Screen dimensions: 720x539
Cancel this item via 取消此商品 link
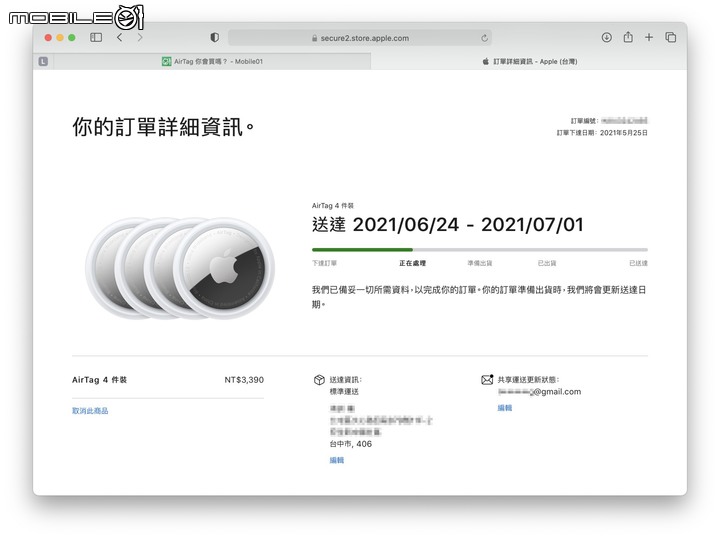click(90, 411)
